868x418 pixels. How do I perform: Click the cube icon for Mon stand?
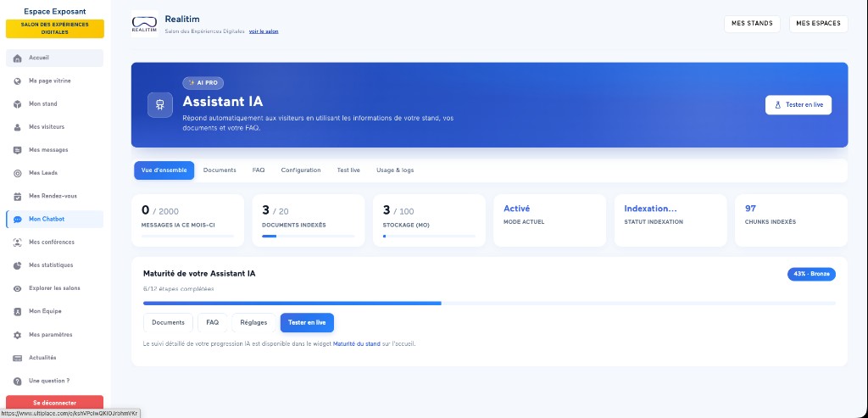click(17, 104)
